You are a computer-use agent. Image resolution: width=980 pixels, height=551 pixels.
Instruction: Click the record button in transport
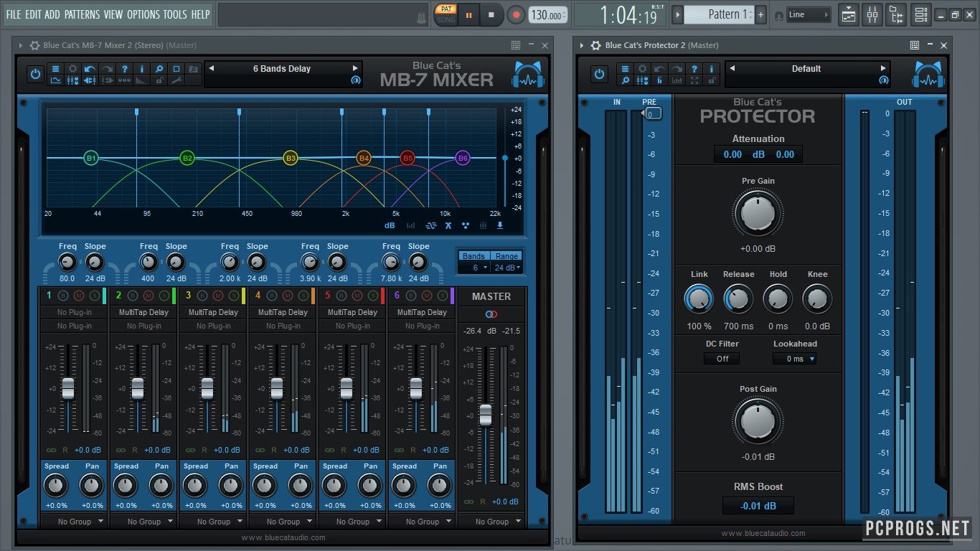(516, 14)
